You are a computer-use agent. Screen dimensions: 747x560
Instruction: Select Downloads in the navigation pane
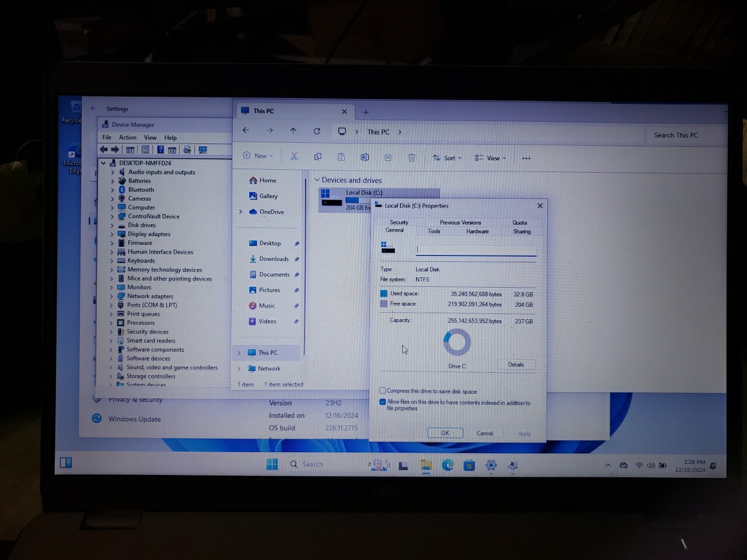[274, 259]
